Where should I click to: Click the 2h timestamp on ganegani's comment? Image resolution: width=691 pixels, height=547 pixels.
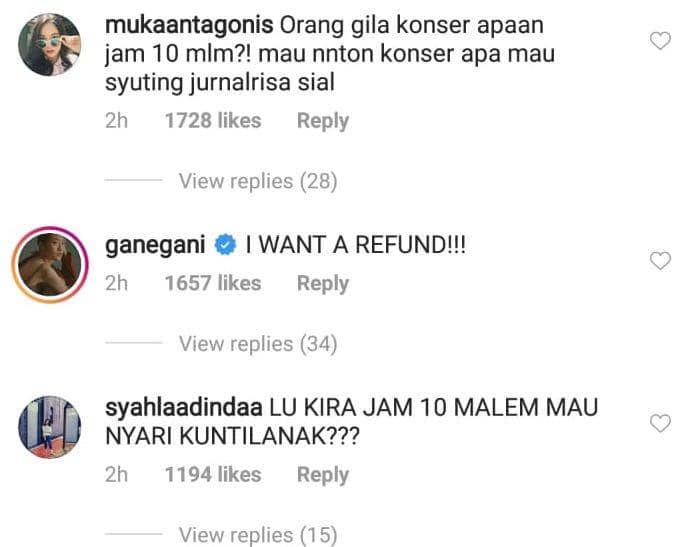click(x=116, y=283)
